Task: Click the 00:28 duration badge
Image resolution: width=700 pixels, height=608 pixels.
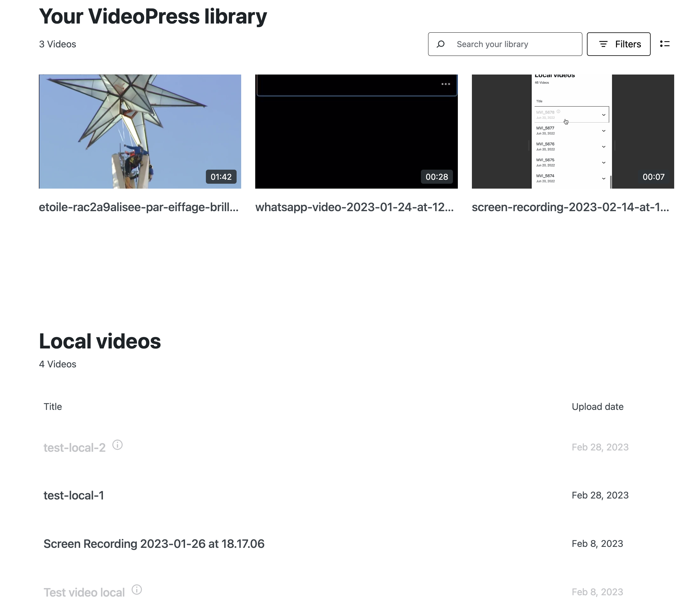Action: (437, 177)
